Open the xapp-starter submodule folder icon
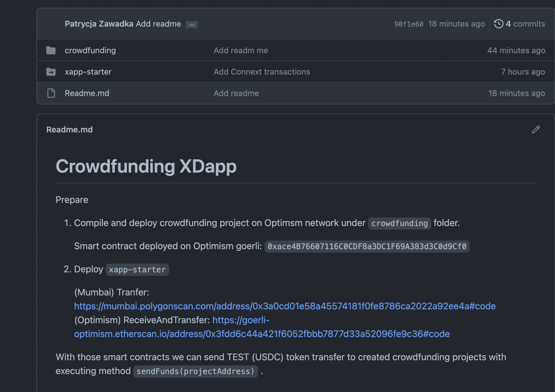The width and height of the screenshot is (555, 392). pos(51,72)
